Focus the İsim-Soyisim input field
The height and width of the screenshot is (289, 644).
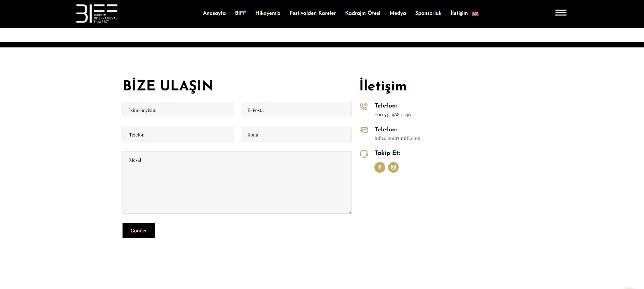point(178,110)
